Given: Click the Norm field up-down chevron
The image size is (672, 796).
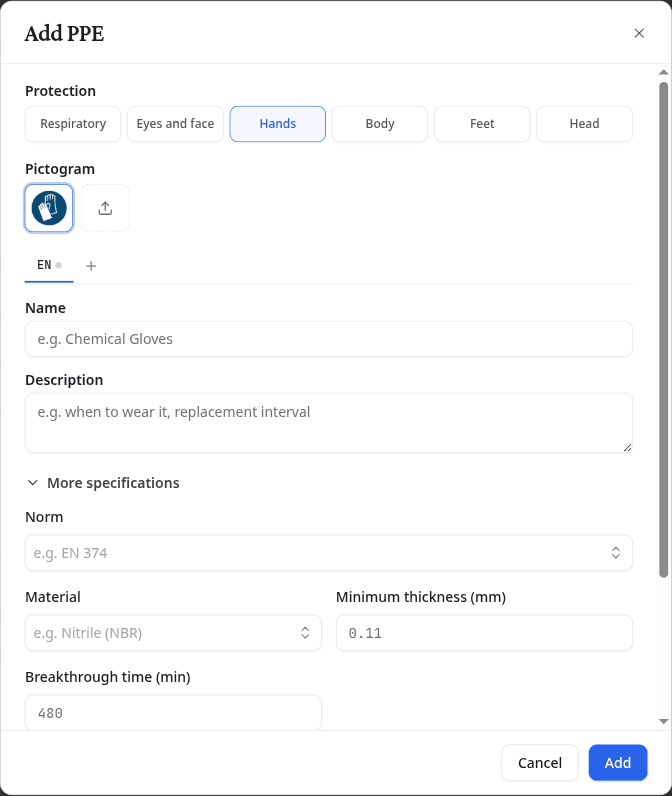Looking at the screenshot, I should (x=616, y=553).
